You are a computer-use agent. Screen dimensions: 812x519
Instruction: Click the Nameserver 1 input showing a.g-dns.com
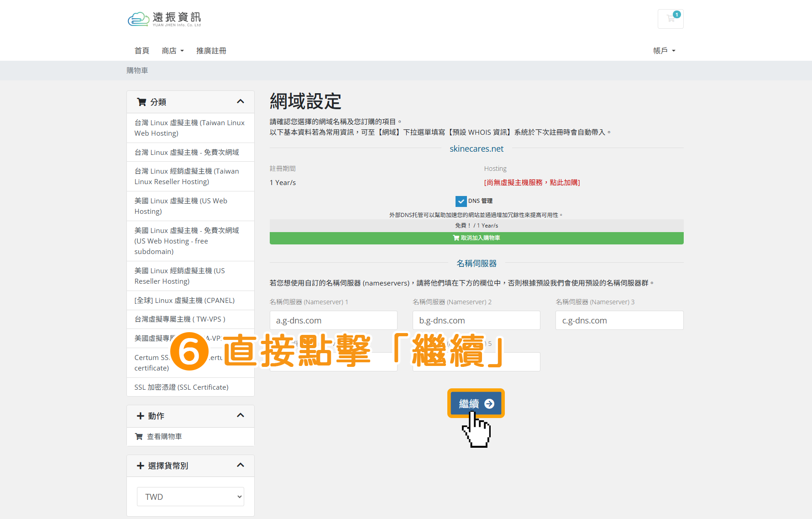[333, 320]
